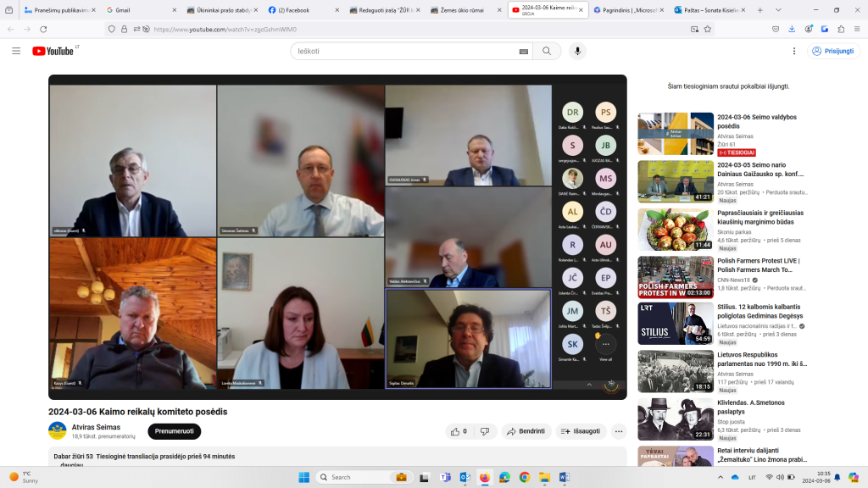Start voice search with microphone icon
Screen dimensions: 868x488
point(577,51)
